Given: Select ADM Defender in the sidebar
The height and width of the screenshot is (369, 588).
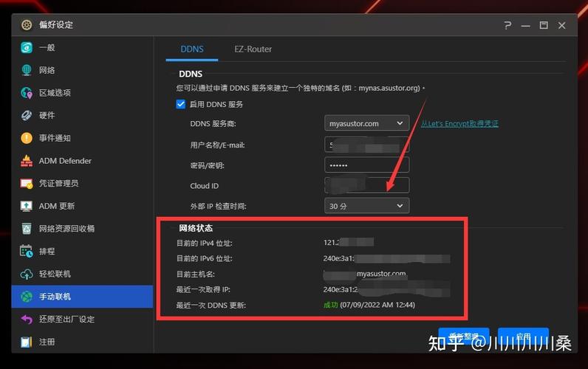Looking at the screenshot, I should (82, 161).
